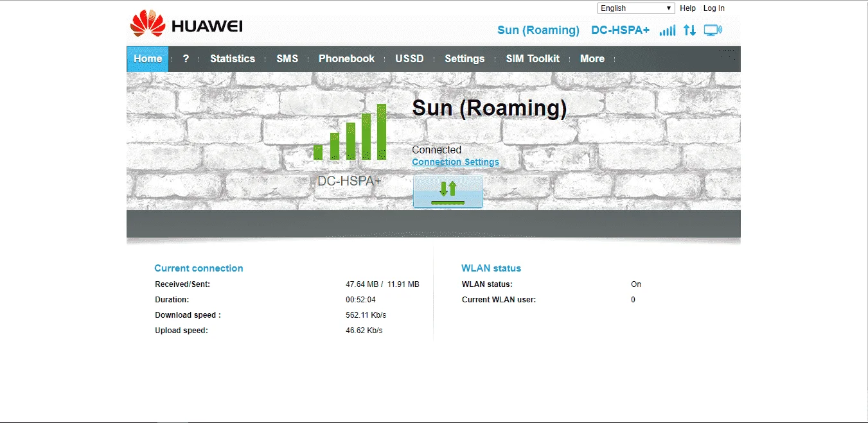This screenshot has width=868, height=423.
Task: Toggle the data connection arrows button
Action: click(448, 191)
